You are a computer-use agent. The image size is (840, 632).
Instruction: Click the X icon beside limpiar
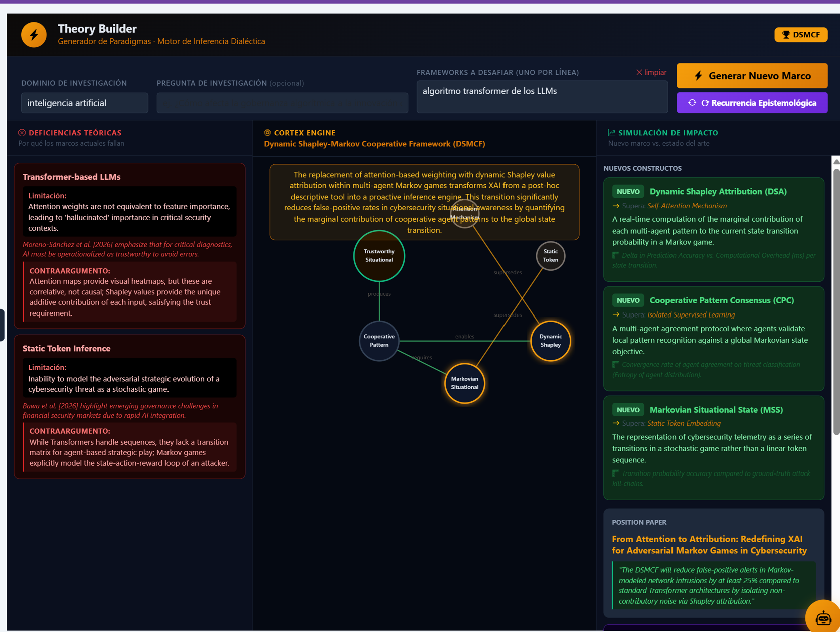(x=639, y=72)
